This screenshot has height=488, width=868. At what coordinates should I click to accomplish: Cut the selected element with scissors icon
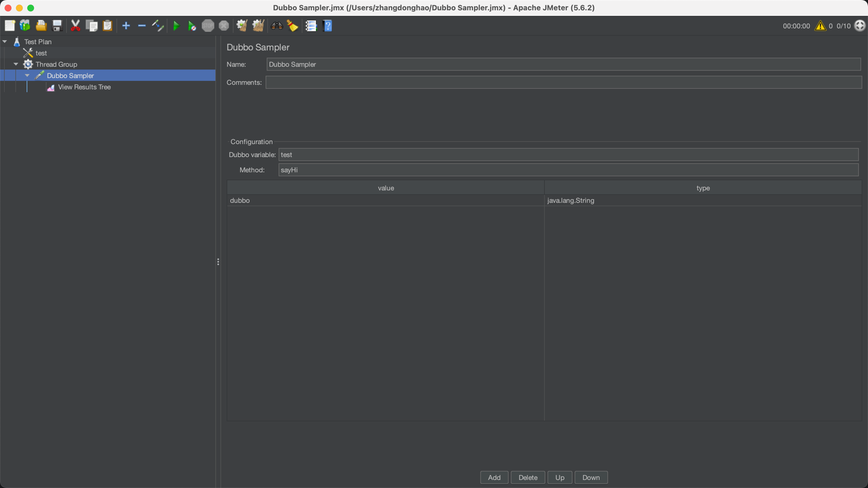75,25
